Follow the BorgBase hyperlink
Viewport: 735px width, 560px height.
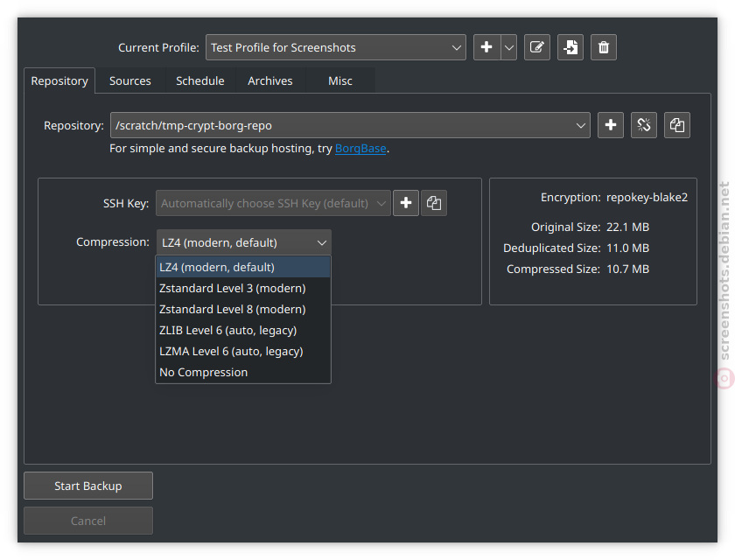pos(360,149)
